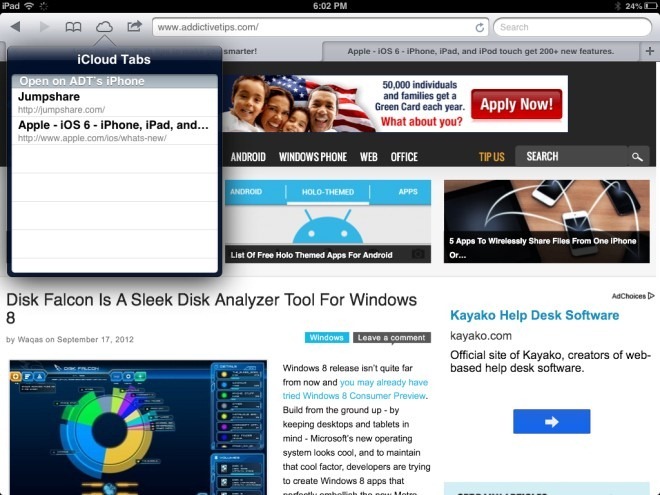
Task: Focus the site SEARCH box
Action: pos(571,157)
